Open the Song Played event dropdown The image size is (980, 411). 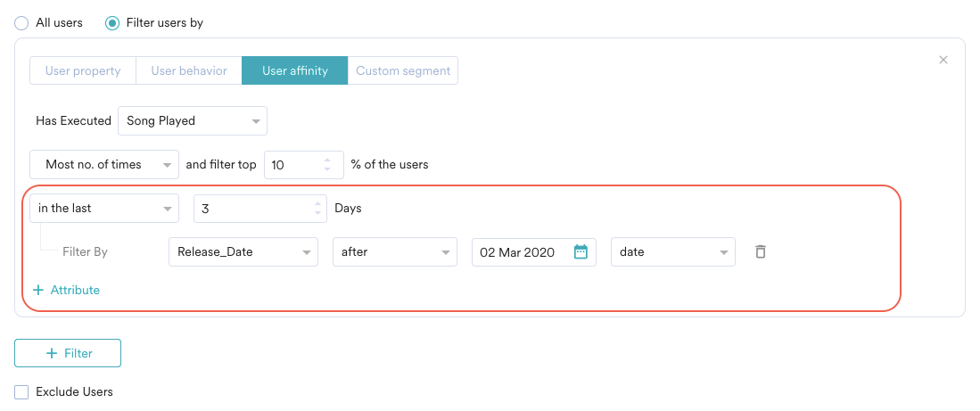pyautogui.click(x=192, y=121)
